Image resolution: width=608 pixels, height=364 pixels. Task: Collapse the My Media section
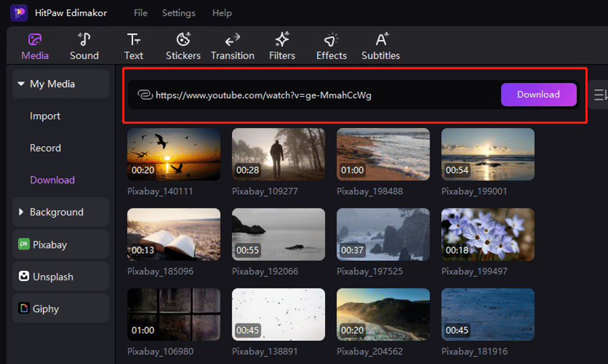21,84
